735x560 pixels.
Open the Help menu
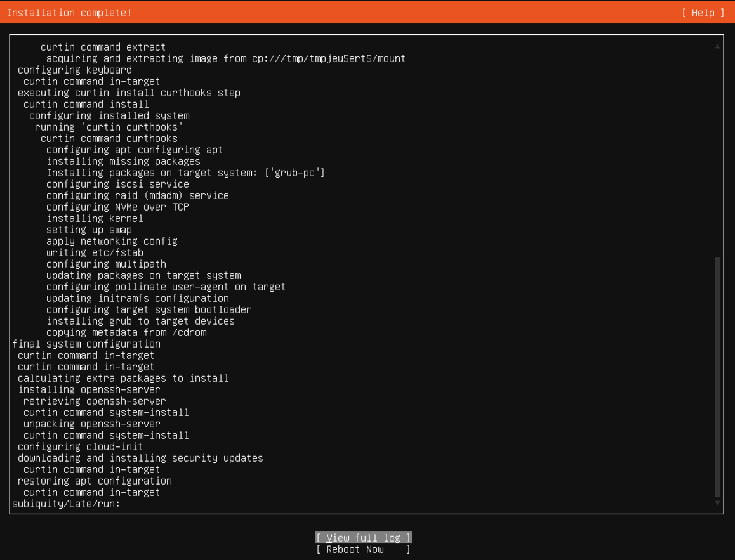703,13
